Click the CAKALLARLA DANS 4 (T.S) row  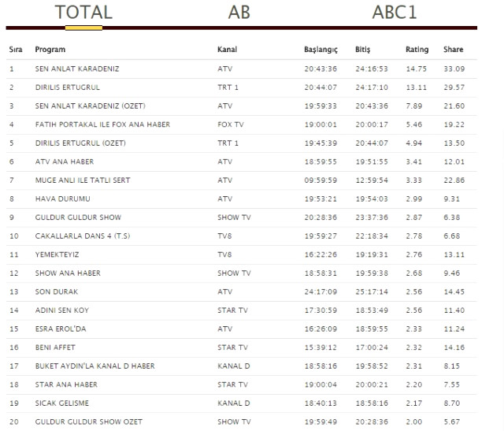coord(82,236)
